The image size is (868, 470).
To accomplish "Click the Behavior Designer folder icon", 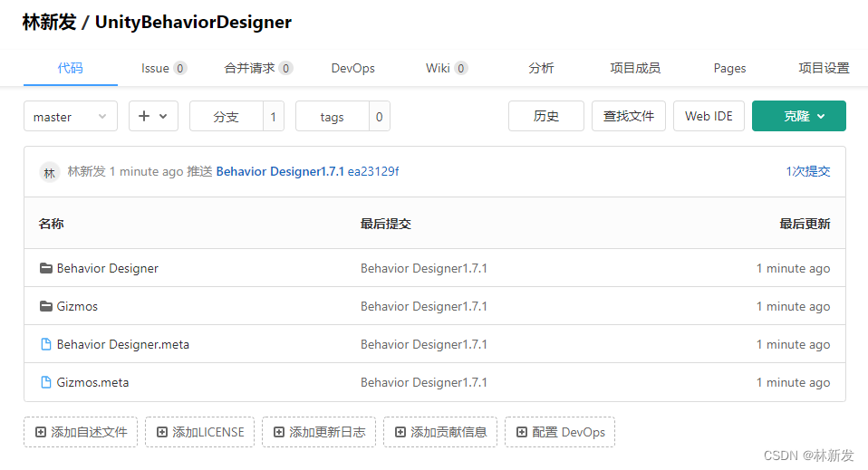I will click(x=46, y=268).
